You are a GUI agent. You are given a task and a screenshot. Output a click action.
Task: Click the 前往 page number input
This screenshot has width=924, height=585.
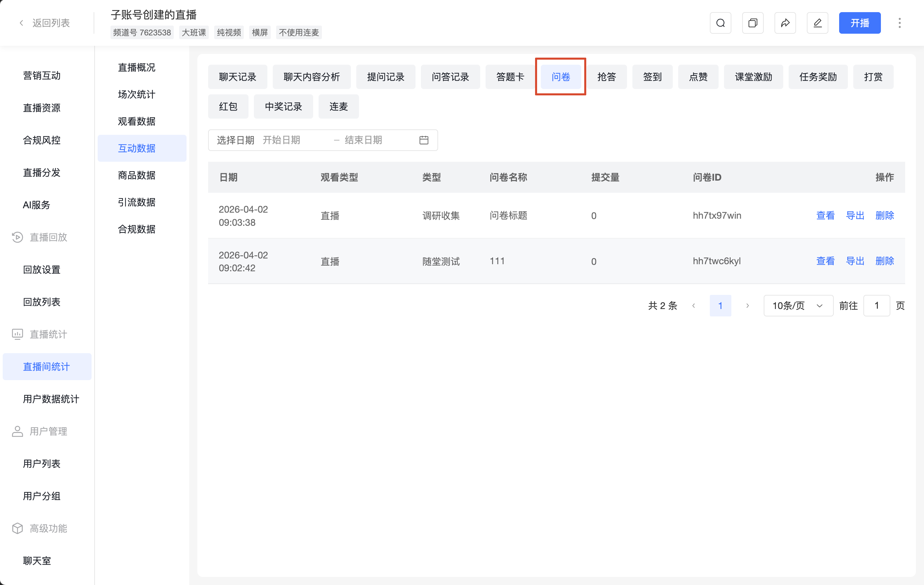[877, 306]
